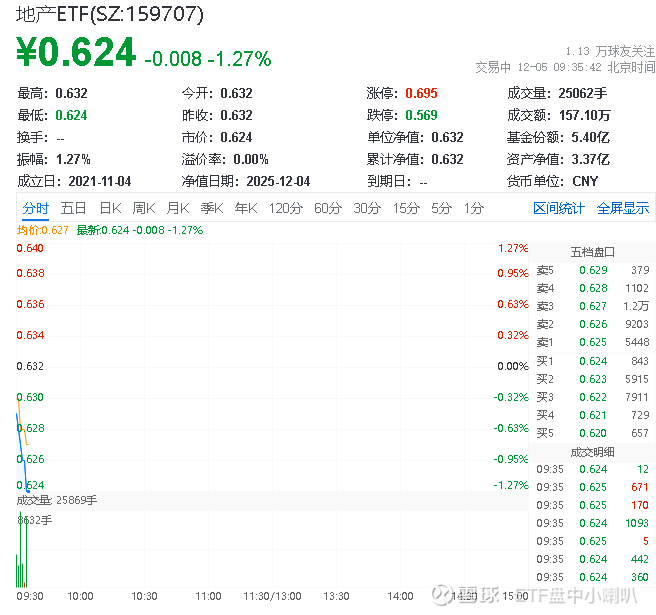Click the 区间统计 link
This screenshot has width=656, height=615.
click(x=559, y=208)
